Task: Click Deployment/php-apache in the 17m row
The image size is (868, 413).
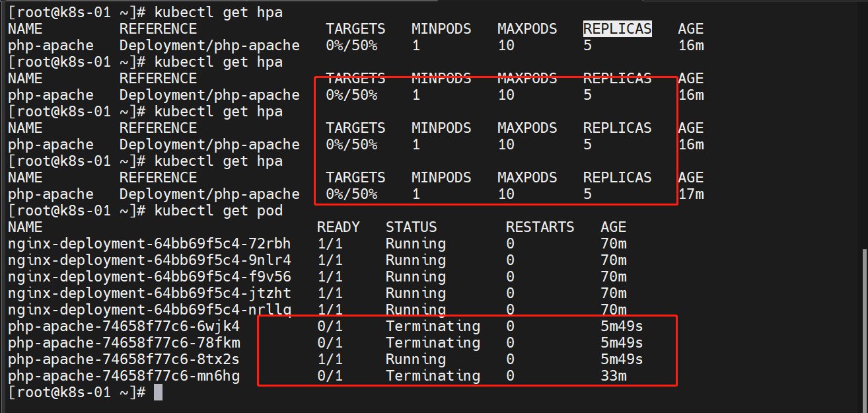Action: coord(210,194)
